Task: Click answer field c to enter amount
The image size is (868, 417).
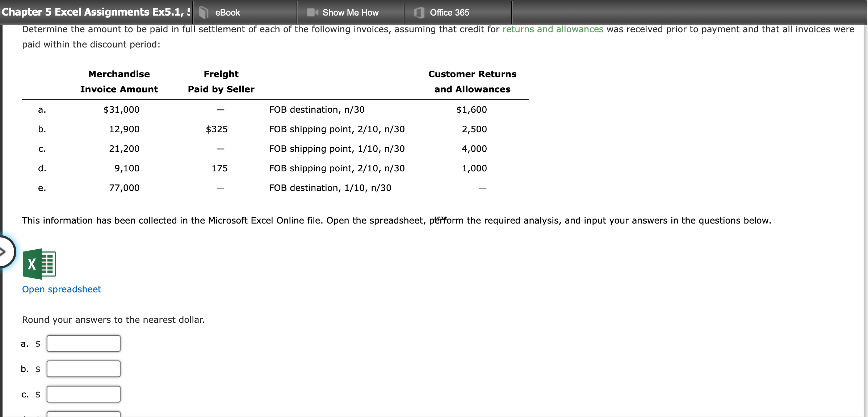Action: point(83,394)
